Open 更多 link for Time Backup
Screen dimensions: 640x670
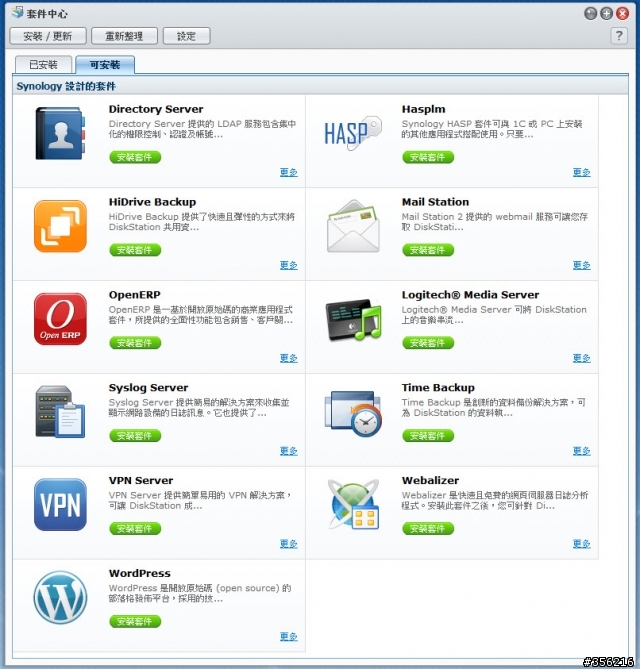point(582,450)
